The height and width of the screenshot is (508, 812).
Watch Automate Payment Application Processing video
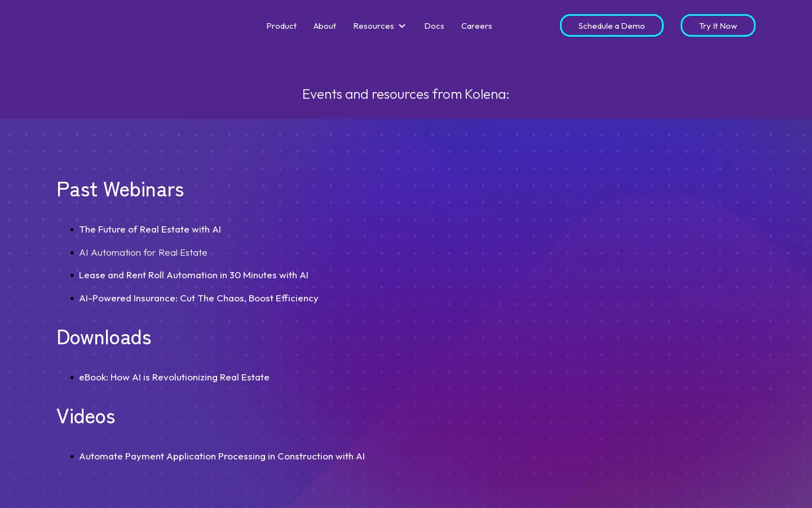(x=222, y=456)
